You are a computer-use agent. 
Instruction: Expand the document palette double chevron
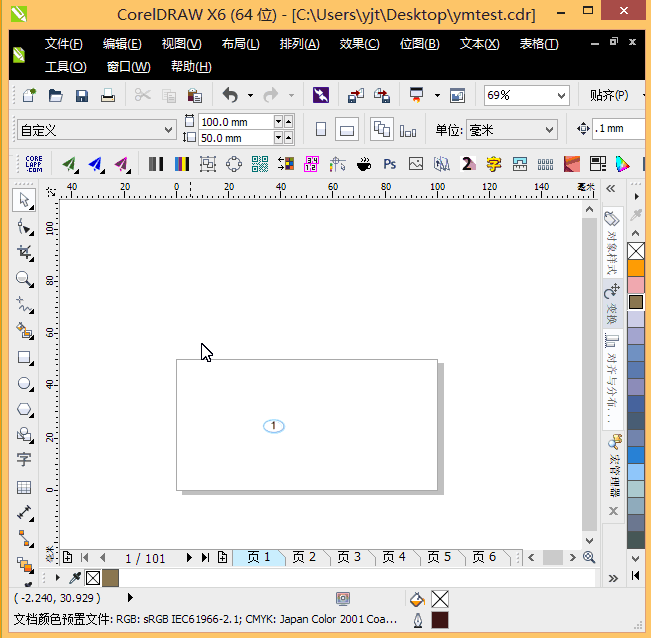[613, 578]
